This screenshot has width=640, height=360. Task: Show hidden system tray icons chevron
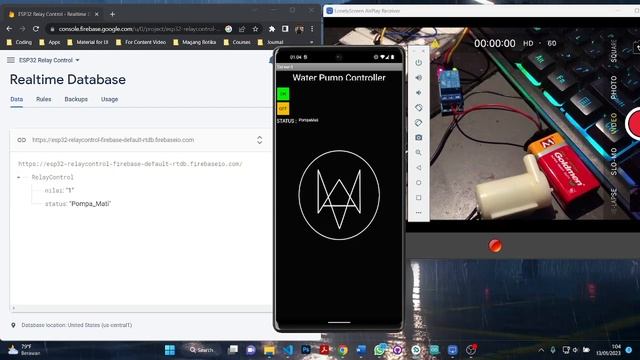(x=541, y=350)
